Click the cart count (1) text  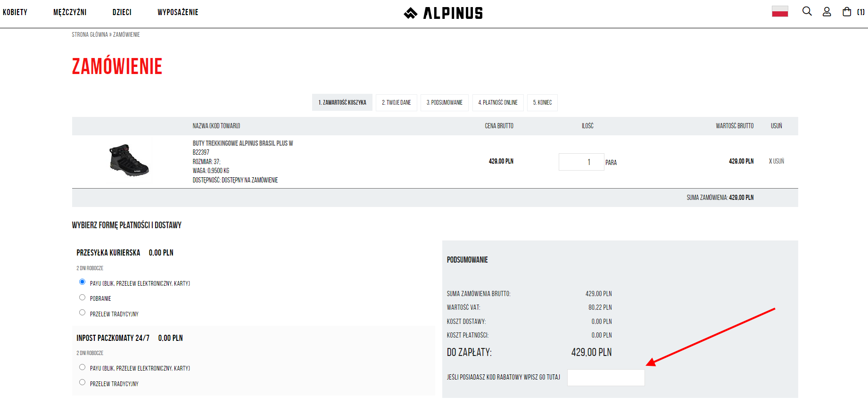pyautogui.click(x=861, y=12)
